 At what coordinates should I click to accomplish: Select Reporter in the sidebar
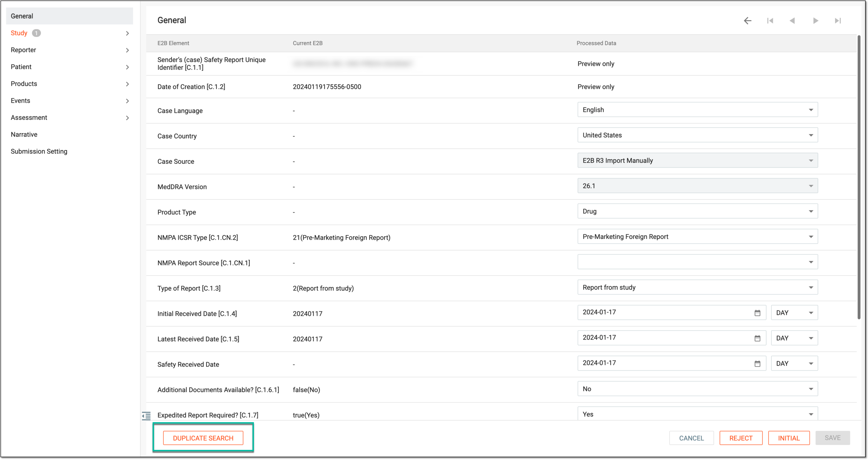coord(23,50)
